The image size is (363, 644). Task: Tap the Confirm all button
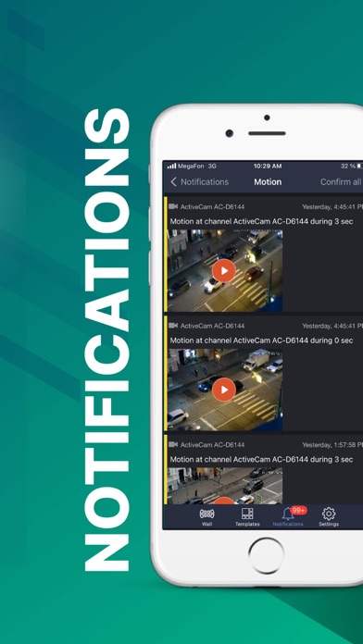[x=341, y=182]
